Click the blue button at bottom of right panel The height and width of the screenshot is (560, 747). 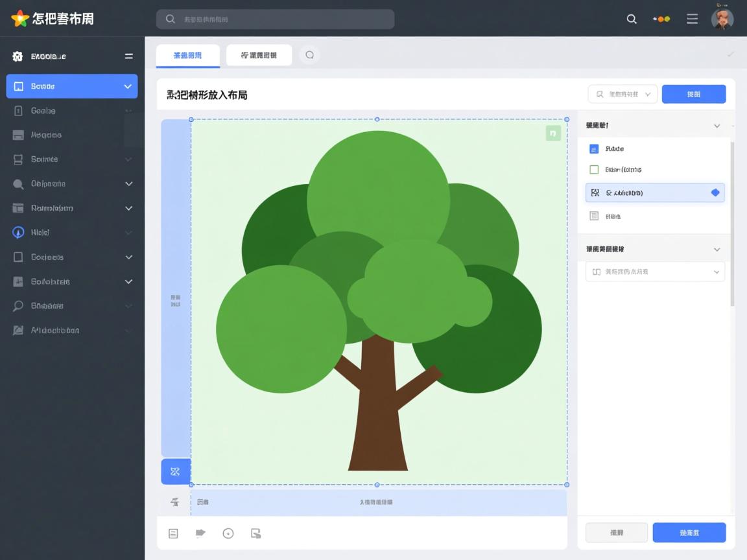tap(689, 533)
